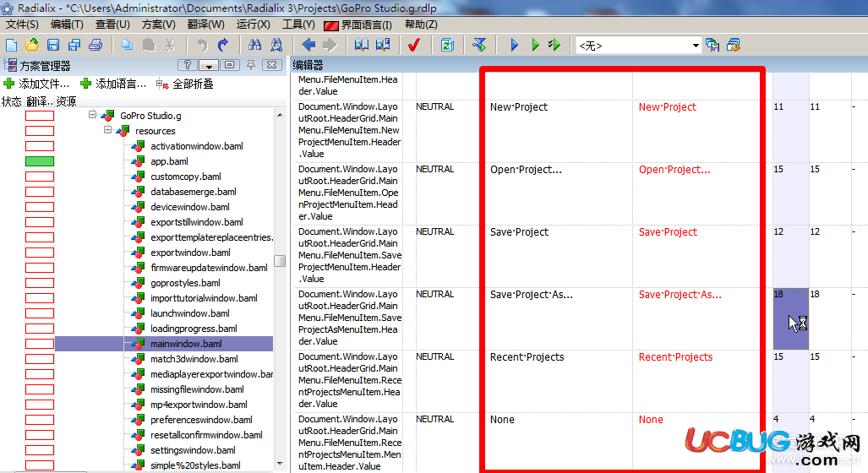Pin the project manager panel
868x473 pixels.
(251, 65)
